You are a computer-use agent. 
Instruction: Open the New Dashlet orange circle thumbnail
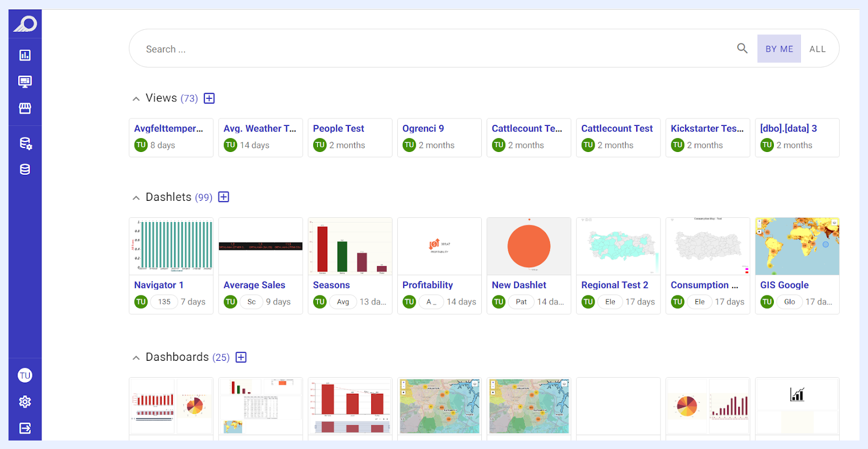point(529,247)
